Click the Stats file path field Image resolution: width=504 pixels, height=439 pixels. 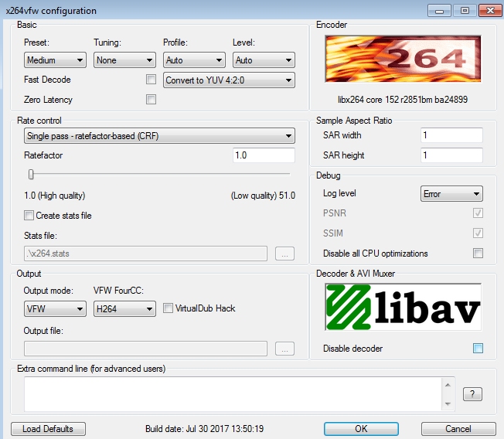145,254
